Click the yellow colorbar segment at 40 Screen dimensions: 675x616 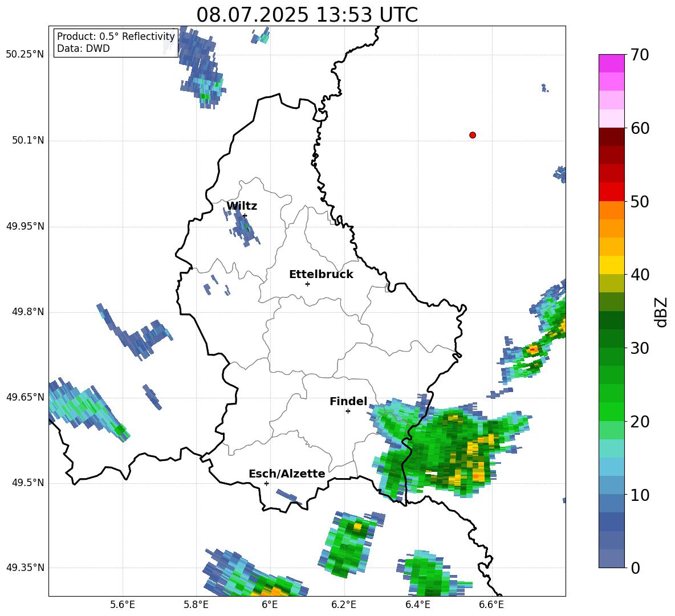pyautogui.click(x=611, y=265)
